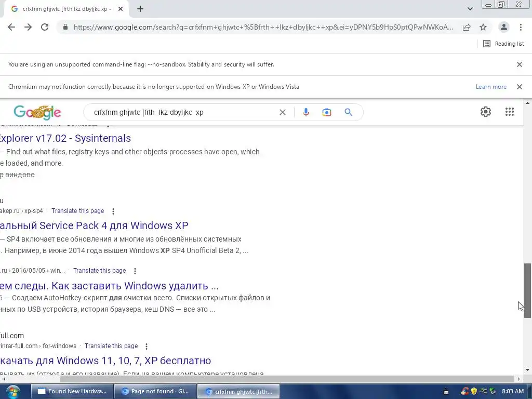The width and height of the screenshot is (532, 399).
Task: Click the horizontal scrollbar thumb
Action: 287,379
